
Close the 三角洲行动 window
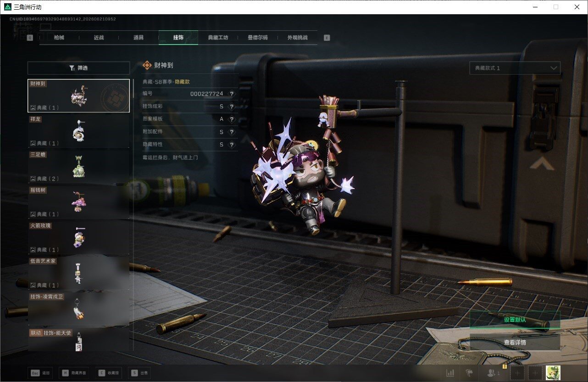coord(577,7)
